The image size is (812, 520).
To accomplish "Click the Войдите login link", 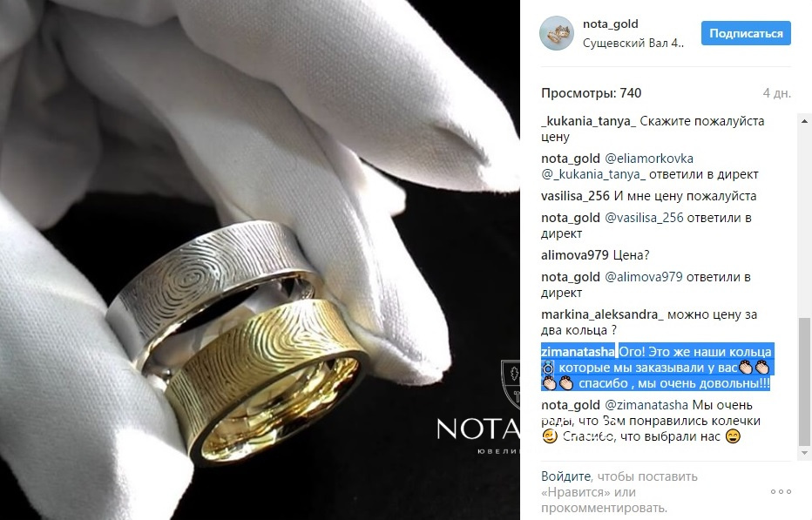I will (x=566, y=476).
